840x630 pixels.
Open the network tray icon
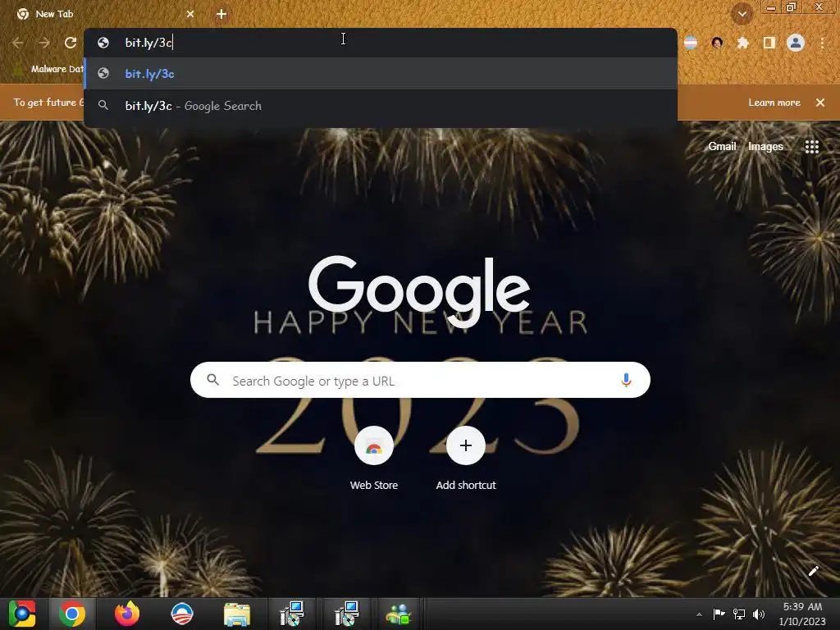[739, 614]
